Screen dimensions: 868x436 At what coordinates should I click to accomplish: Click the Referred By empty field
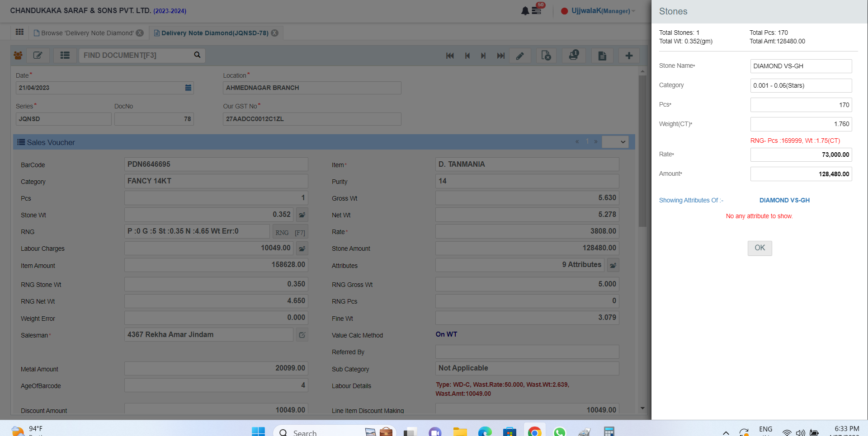(527, 352)
